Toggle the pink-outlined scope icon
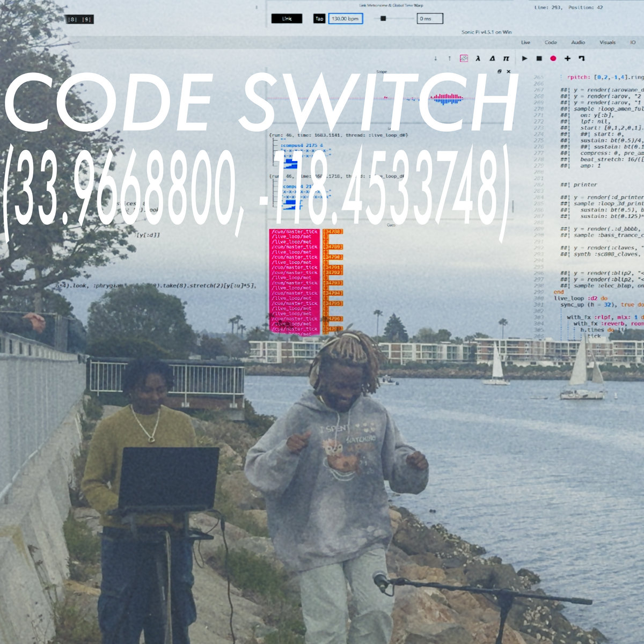This screenshot has height=644, width=644. click(x=464, y=58)
